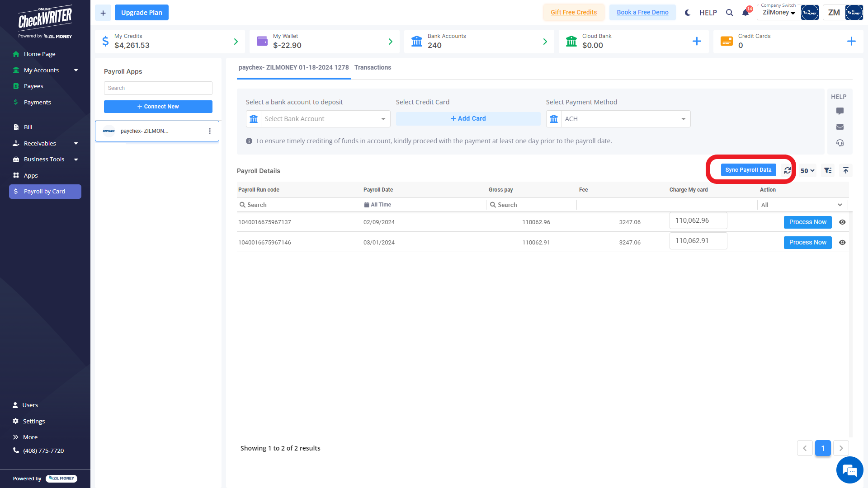868x488 pixels.
Task: Open the table filter icon
Action: click(x=828, y=170)
